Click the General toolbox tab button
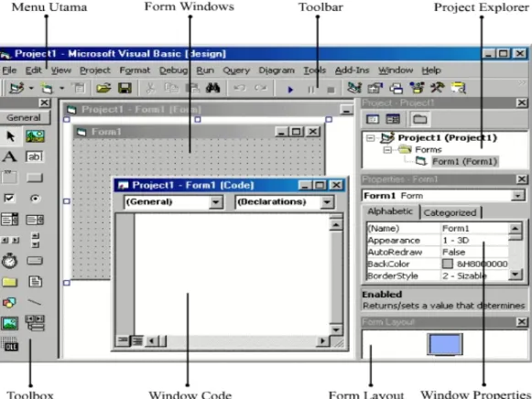 click(25, 118)
